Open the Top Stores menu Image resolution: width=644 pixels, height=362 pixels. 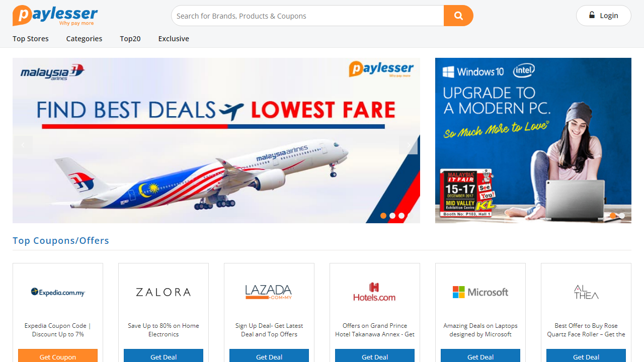31,39
